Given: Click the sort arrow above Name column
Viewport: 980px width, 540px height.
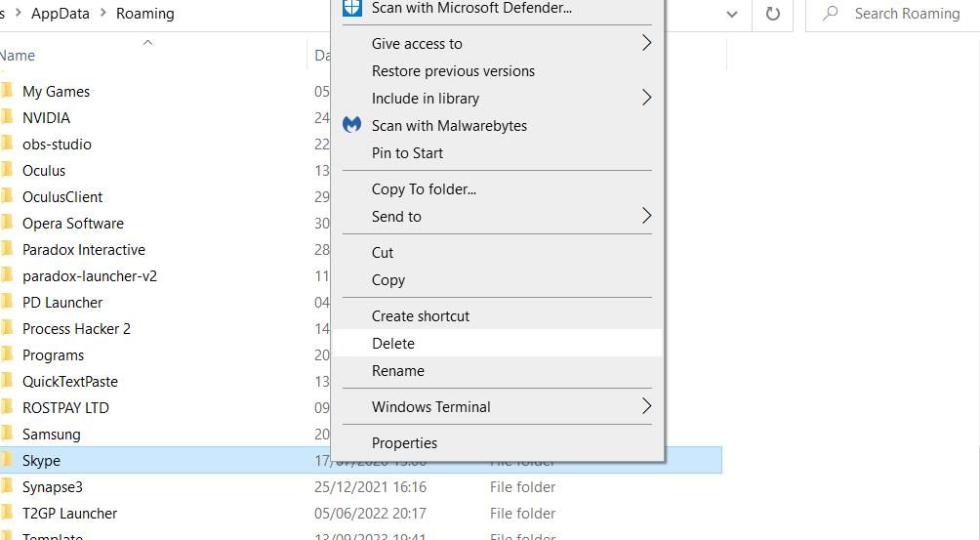Looking at the screenshot, I should pyautogui.click(x=147, y=43).
